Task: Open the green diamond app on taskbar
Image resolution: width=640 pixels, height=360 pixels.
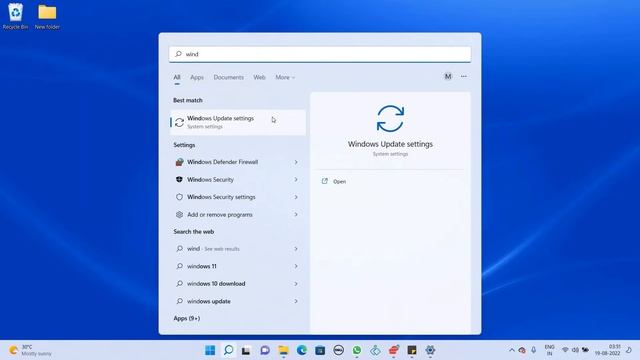Action: tap(375, 350)
